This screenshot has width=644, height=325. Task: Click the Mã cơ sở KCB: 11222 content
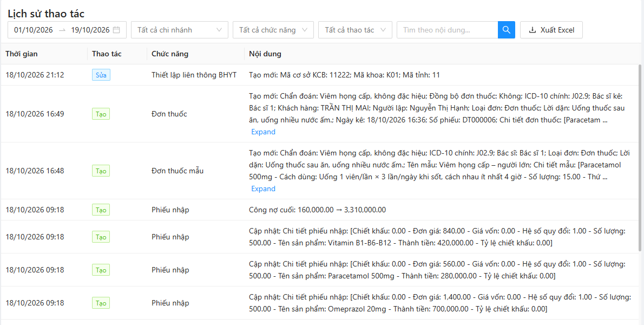(345, 75)
